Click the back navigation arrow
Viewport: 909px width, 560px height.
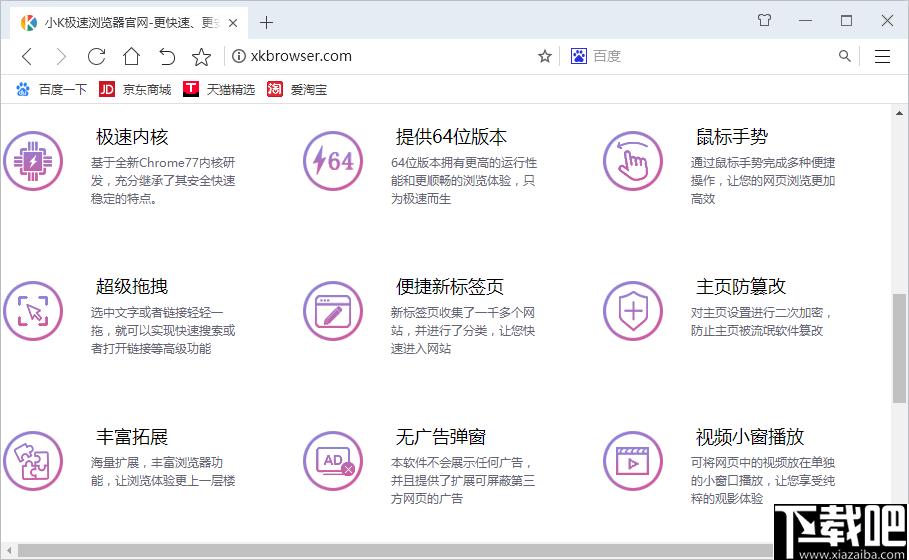(x=27, y=56)
